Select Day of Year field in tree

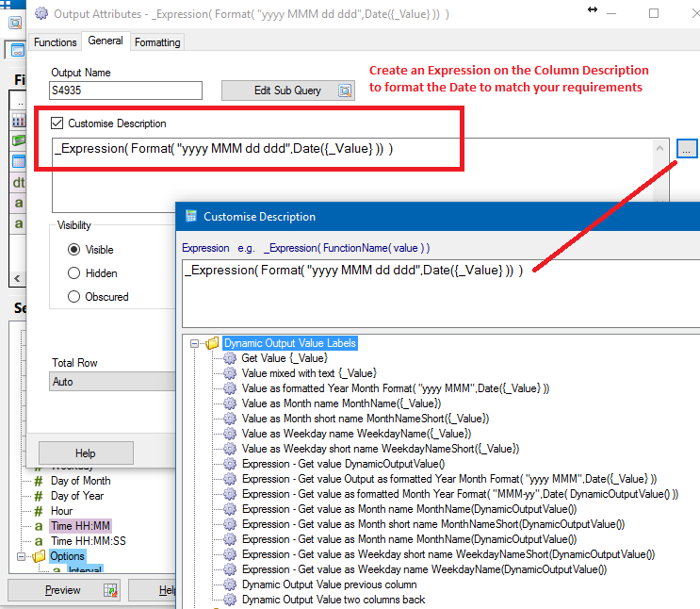pyautogui.click(x=77, y=496)
